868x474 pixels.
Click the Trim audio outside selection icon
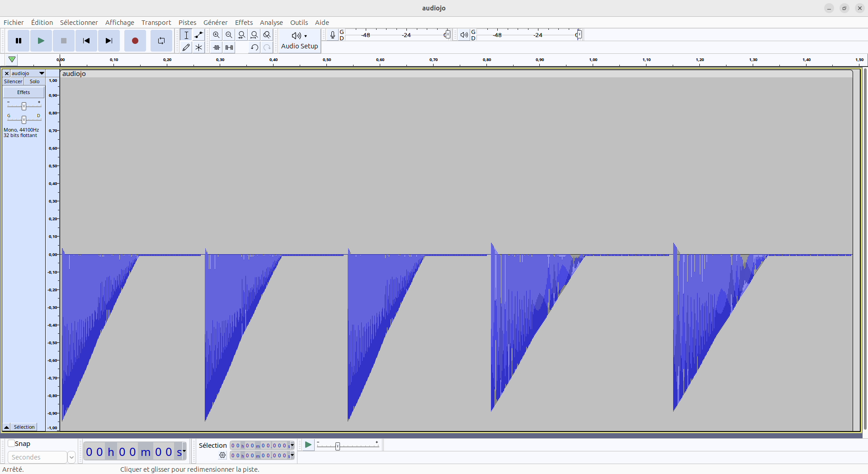coord(217,47)
